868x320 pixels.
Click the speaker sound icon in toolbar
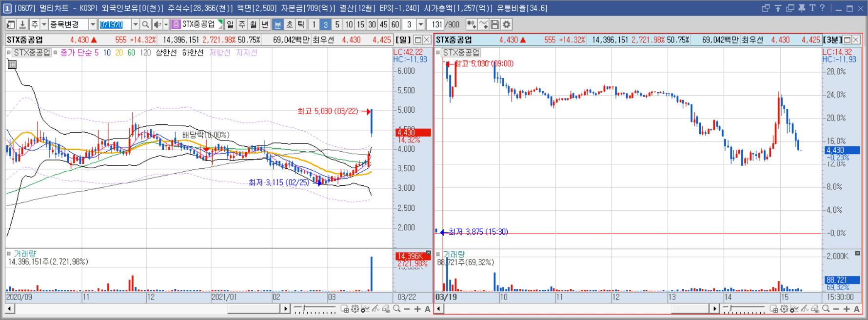[157, 24]
